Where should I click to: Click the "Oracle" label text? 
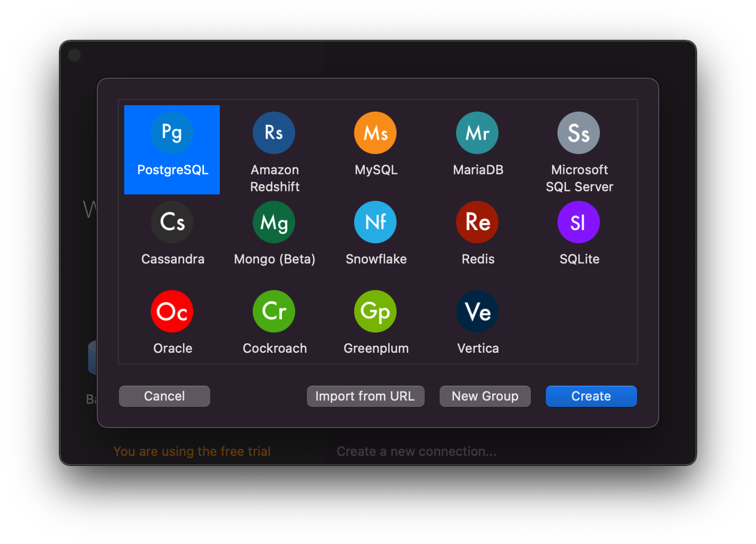click(x=173, y=348)
